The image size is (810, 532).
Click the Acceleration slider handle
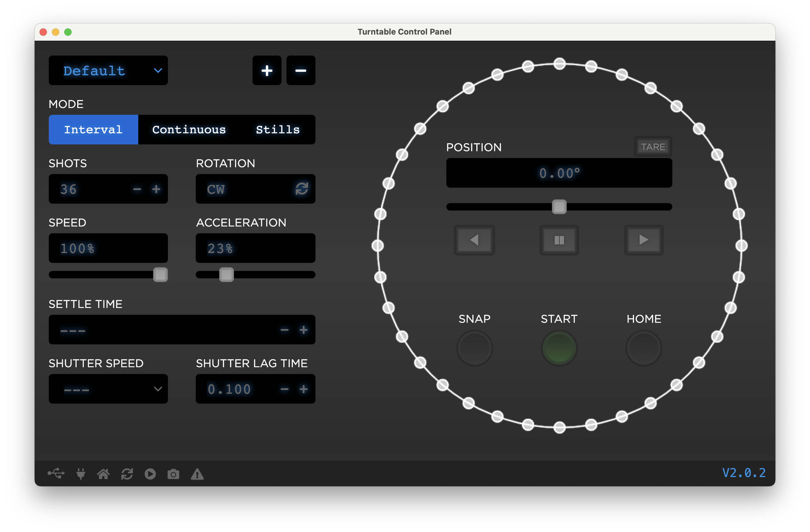(226, 275)
